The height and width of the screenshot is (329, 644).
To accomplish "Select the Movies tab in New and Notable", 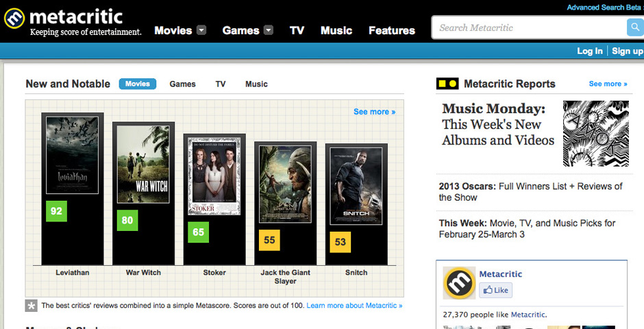I will coord(138,84).
